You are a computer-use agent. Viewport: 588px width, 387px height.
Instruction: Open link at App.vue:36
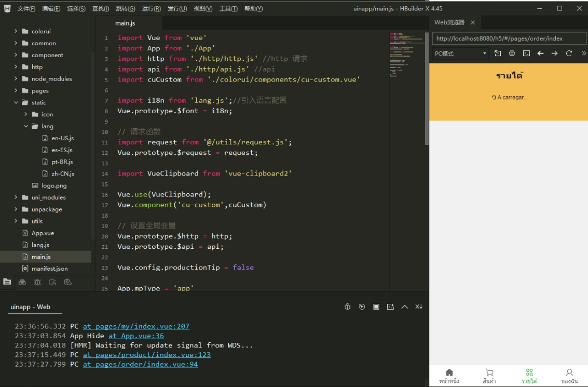pyautogui.click(x=136, y=336)
